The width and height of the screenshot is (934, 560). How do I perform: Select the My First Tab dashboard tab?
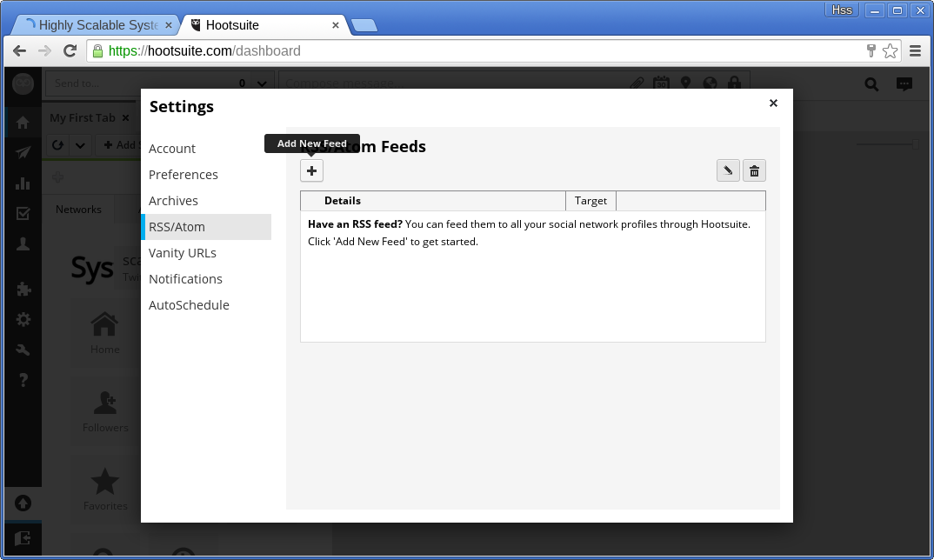(83, 118)
